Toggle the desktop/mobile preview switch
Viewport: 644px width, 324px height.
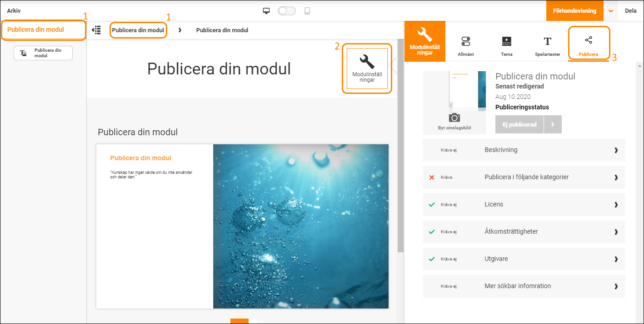tap(287, 11)
